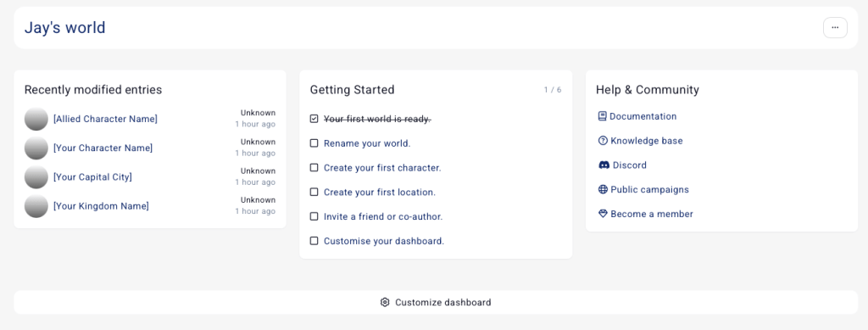This screenshot has width=868, height=330.
Task: Open the [Your Kingdom Name] entry
Action: pos(101,206)
